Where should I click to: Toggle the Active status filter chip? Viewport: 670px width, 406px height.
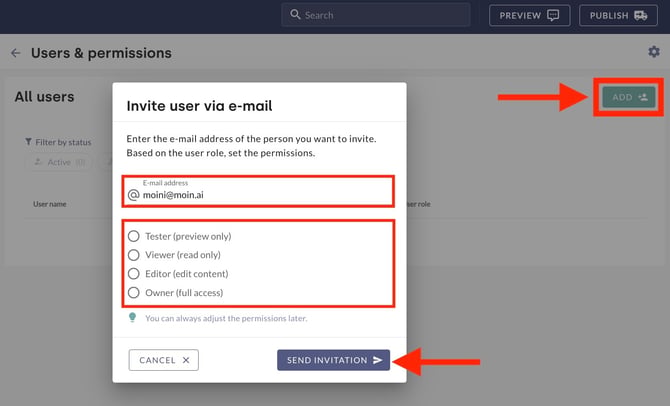60,162
